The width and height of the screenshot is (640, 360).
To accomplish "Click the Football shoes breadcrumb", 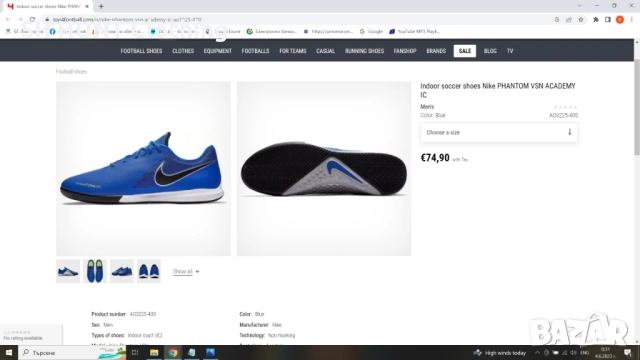I will (71, 71).
